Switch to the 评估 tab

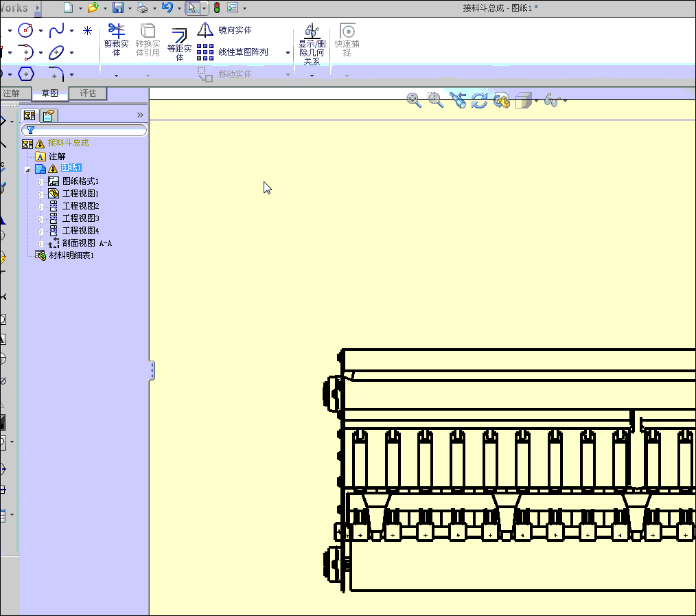(x=88, y=93)
